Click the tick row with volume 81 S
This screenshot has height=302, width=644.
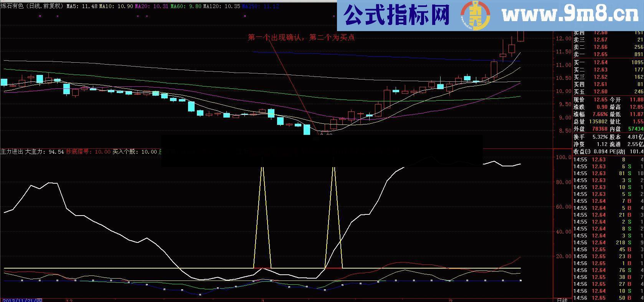(x=608, y=173)
